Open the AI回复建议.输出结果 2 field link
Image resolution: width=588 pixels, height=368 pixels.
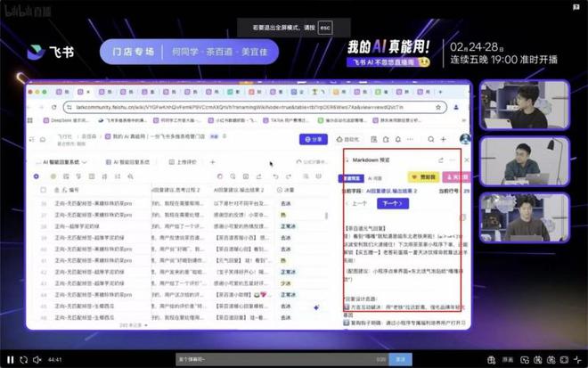(x=391, y=191)
